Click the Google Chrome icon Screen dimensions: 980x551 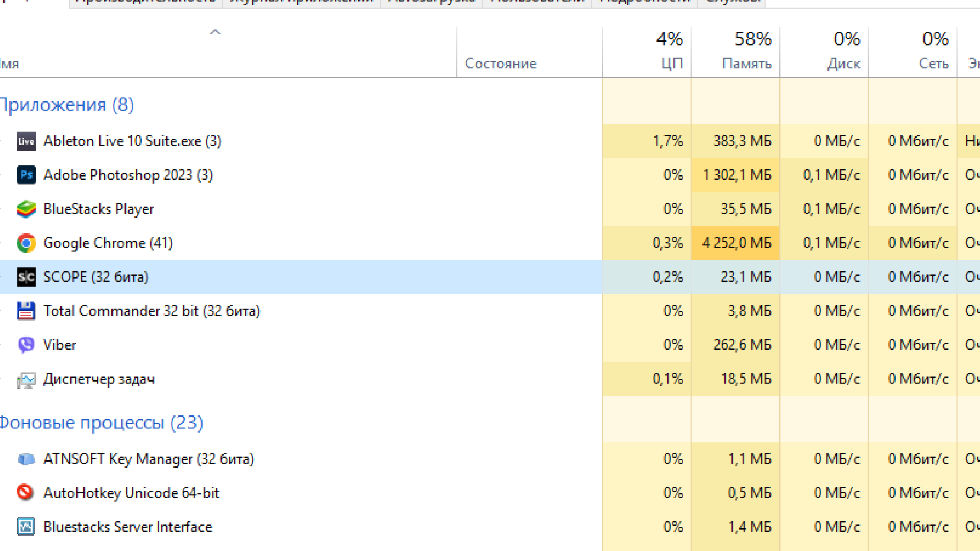point(26,243)
